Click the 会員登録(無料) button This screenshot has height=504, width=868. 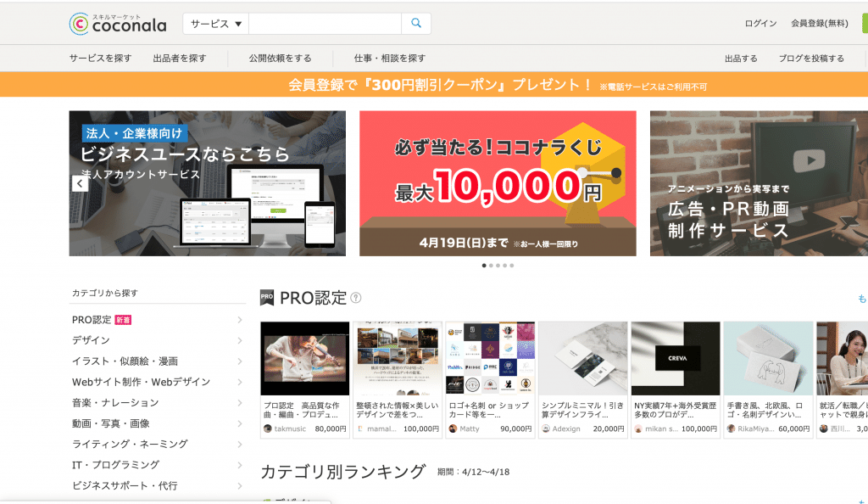tap(821, 23)
